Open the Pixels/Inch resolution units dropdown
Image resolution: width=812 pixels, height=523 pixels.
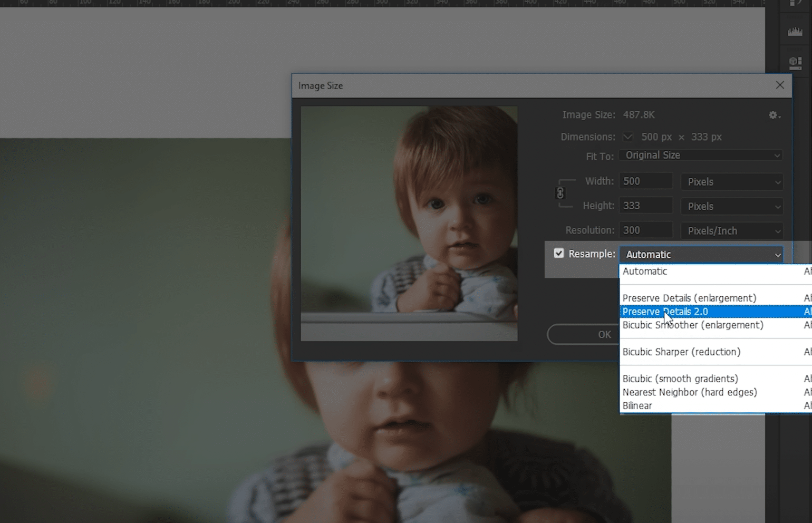(732, 231)
